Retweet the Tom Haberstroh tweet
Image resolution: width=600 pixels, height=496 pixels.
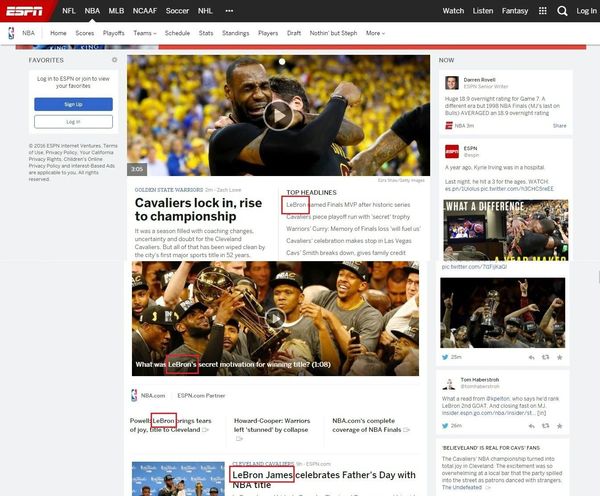click(544, 425)
